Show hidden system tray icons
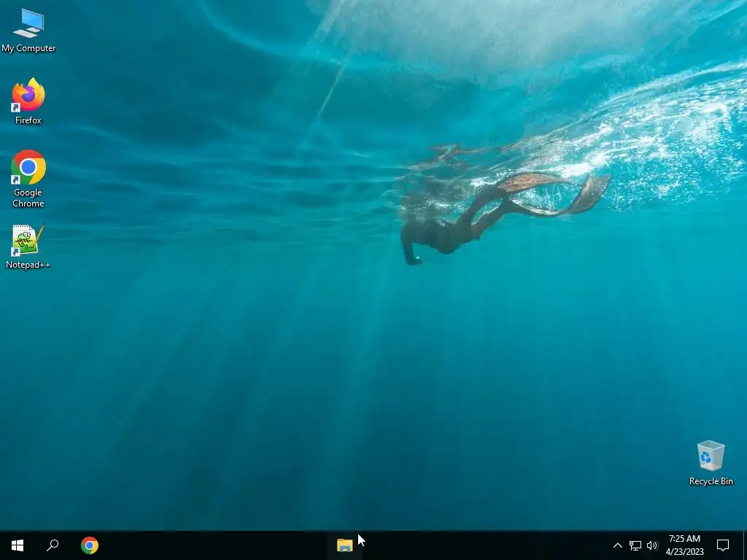747x560 pixels. tap(617, 545)
